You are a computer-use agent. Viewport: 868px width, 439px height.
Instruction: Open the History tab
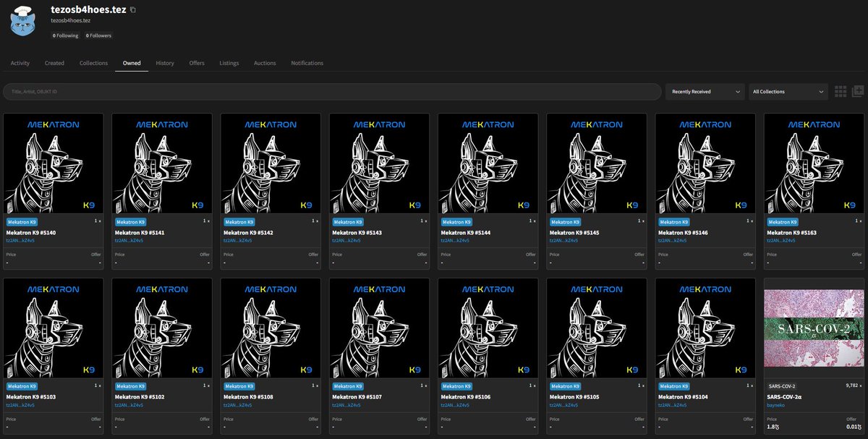165,63
